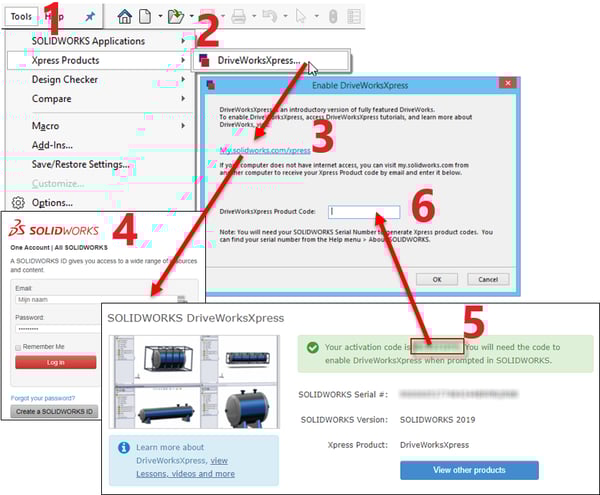Click the SOLIDWORKS logo on login page

tap(54, 229)
